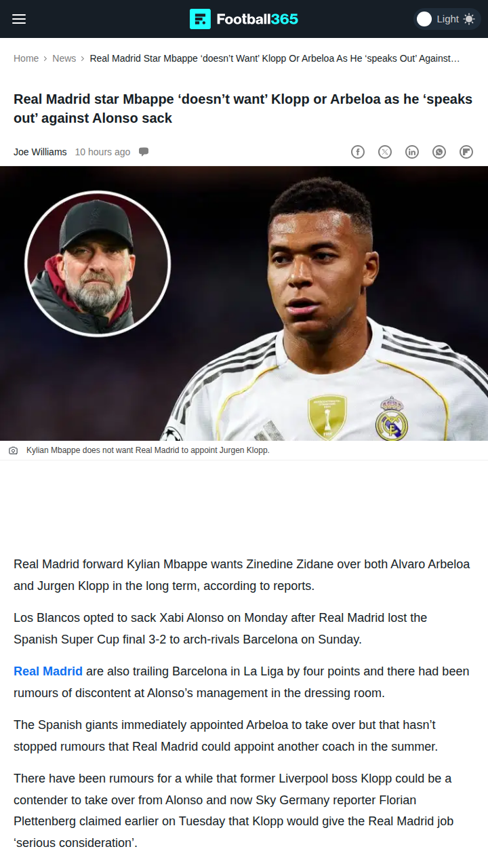488x868 pixels.
Task: Open the News breadcrumb
Action: coord(64,58)
